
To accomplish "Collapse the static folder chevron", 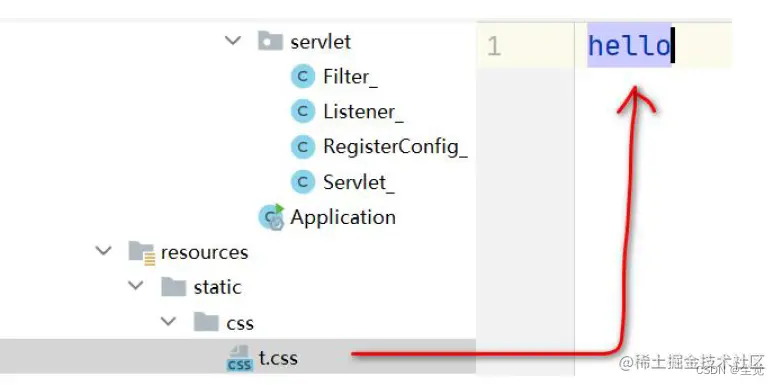I will point(136,286).
